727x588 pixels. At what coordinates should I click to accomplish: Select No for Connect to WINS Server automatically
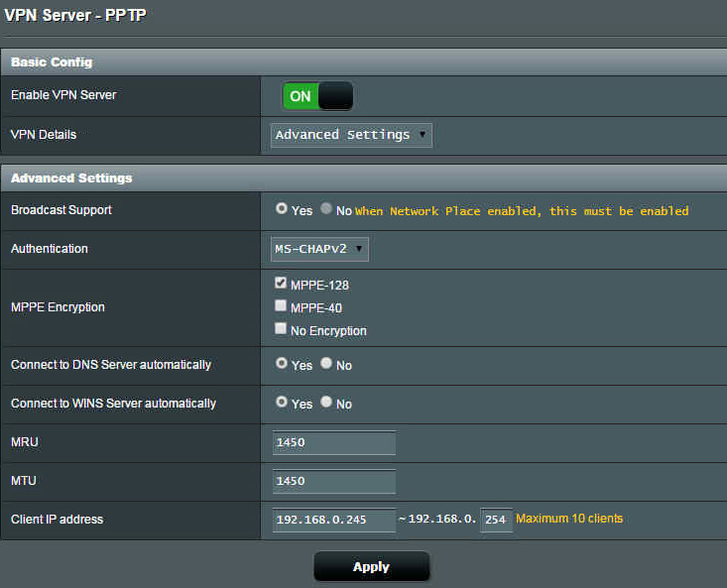[326, 402]
